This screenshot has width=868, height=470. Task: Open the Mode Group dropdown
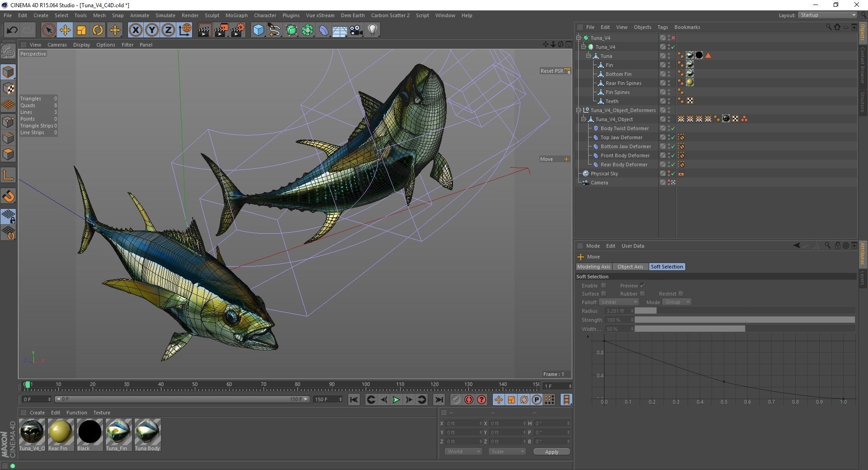click(677, 302)
